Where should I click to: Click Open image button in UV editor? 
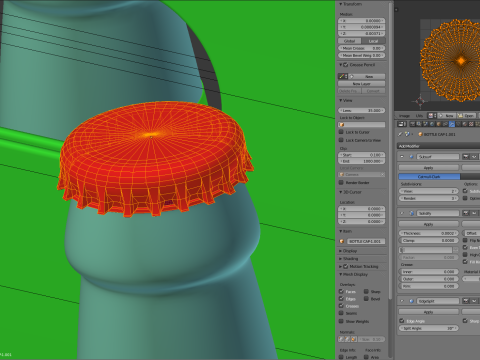466,116
